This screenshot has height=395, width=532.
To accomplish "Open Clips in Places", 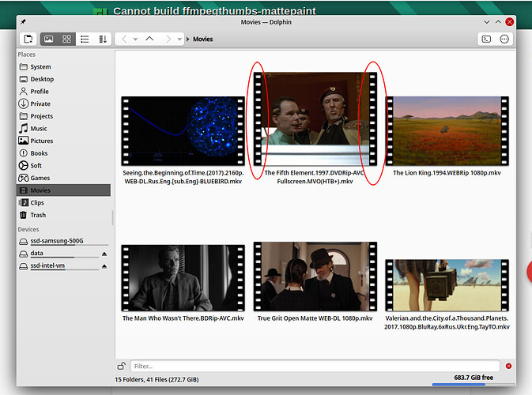I will click(64, 203).
